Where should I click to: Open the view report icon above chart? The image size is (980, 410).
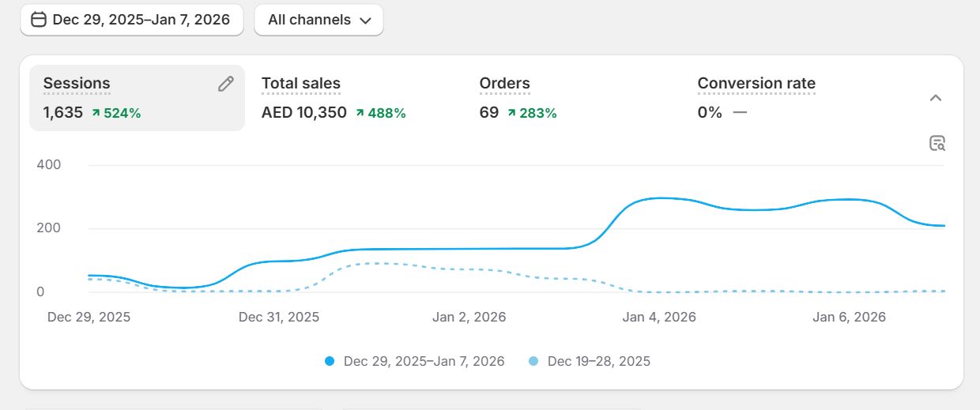point(937,143)
